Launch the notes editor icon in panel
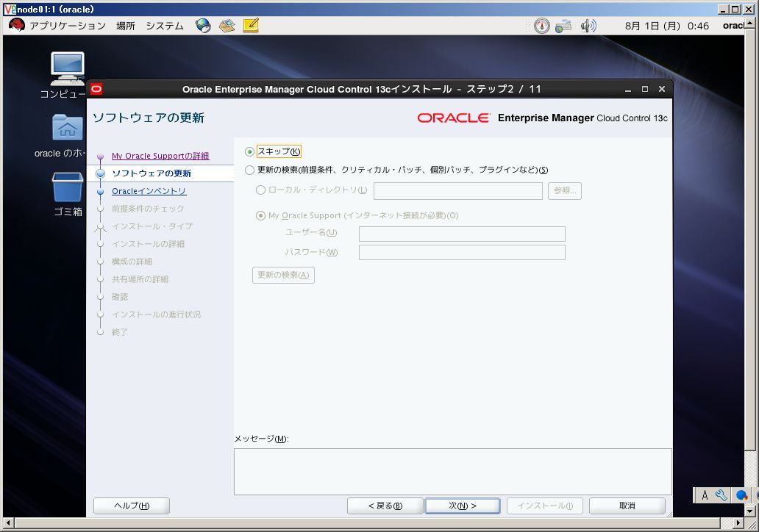This screenshot has width=759, height=532. click(251, 25)
